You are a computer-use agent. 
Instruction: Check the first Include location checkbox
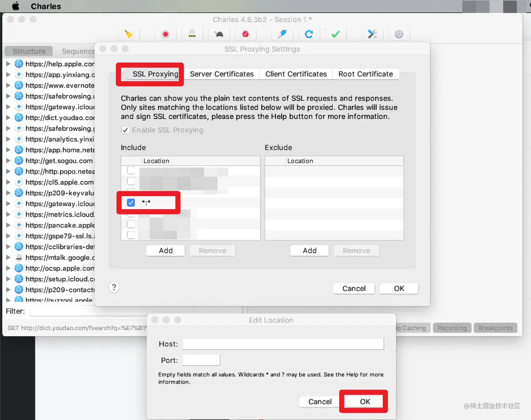click(x=131, y=170)
